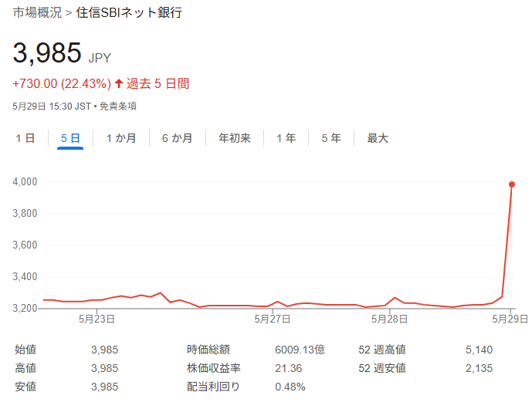Click the 52 週高値 label
The height and width of the screenshot is (409, 532).
pyautogui.click(x=382, y=350)
